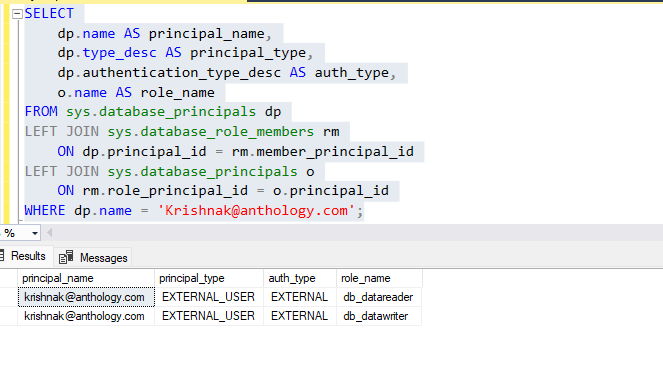The height and width of the screenshot is (367, 663).
Task: Click EXTERNAL_USER in the db_datareader row
Action: (x=209, y=297)
